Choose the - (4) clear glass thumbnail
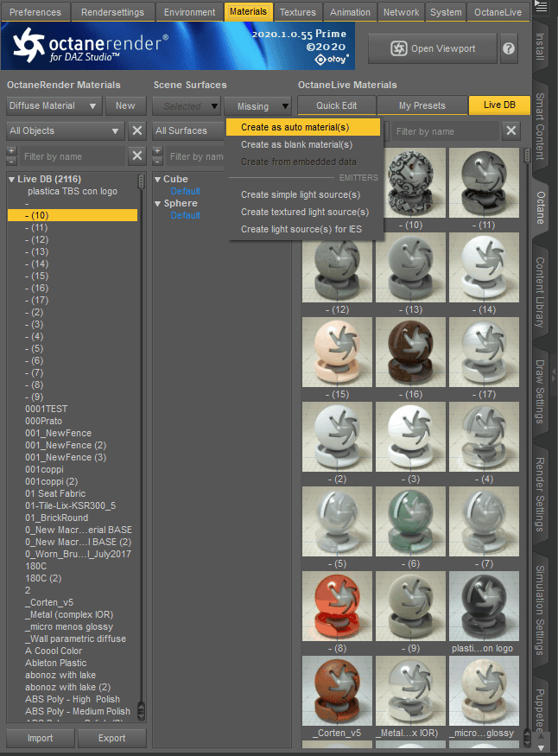This screenshot has height=756, width=558. pos(484,437)
